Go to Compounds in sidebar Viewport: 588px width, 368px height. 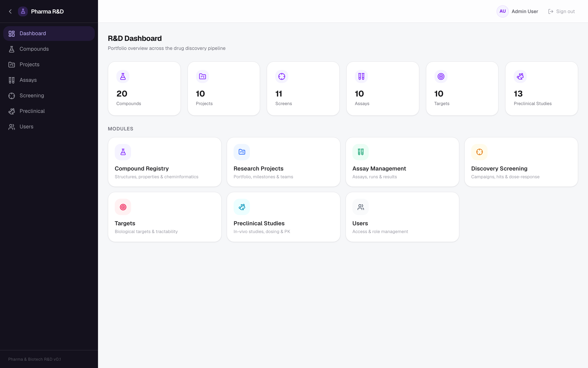(49, 49)
